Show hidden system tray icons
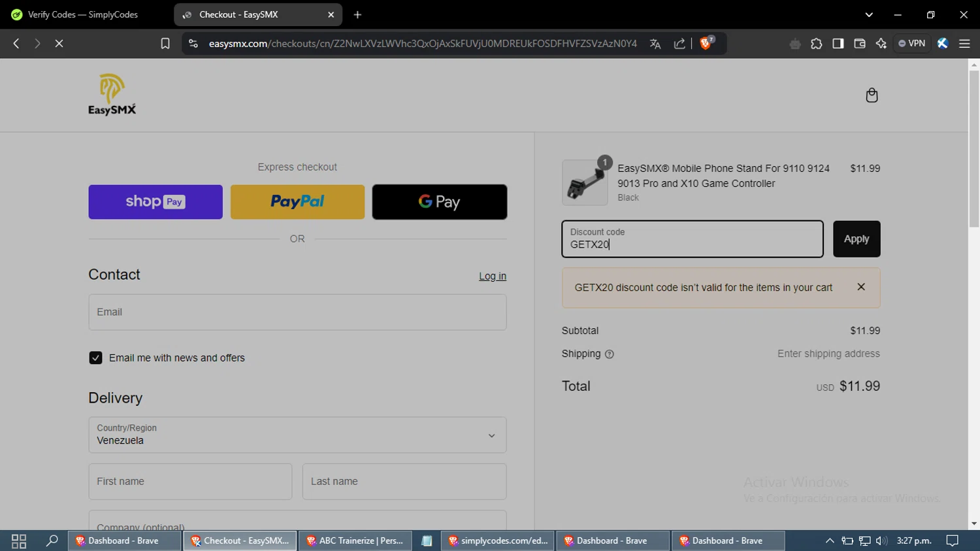 tap(830, 541)
